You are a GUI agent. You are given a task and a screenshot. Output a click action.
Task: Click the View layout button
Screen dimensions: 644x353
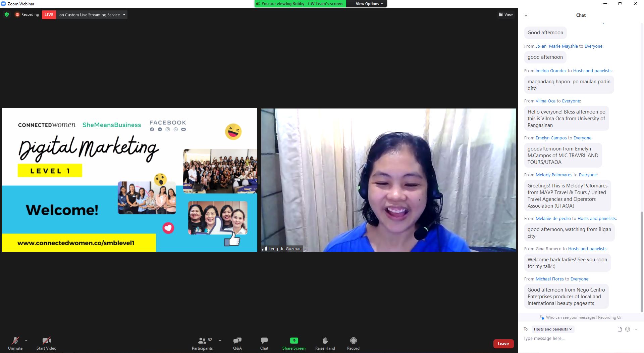coord(506,14)
